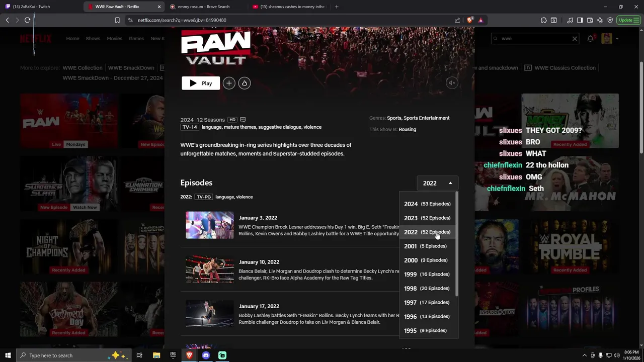Reload the Netflix page
This screenshot has width=644, height=362.
point(27,20)
